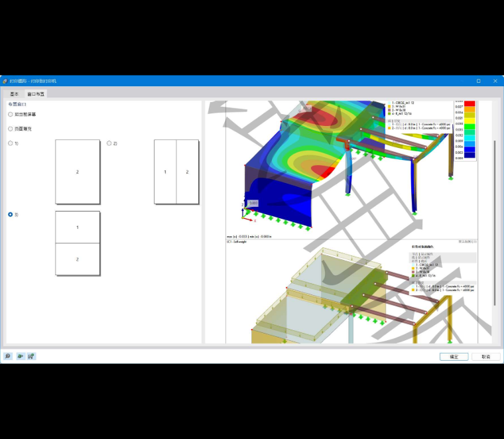Close the print dialog window
Image resolution: width=504 pixels, height=439 pixels.
tap(495, 81)
